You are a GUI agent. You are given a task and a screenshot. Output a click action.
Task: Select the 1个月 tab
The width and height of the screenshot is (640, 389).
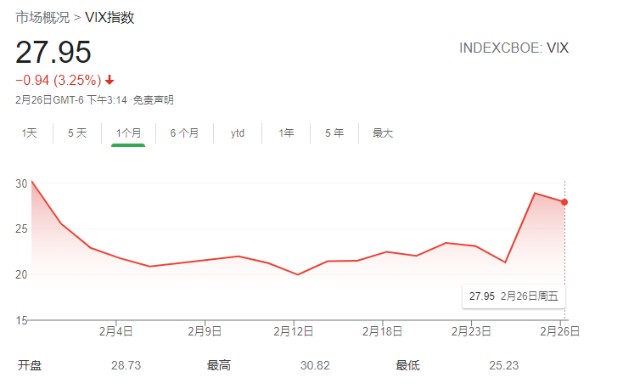(128, 133)
